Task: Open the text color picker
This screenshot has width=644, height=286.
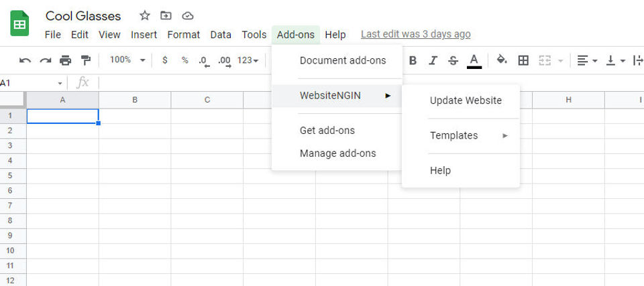Action: pos(474,61)
